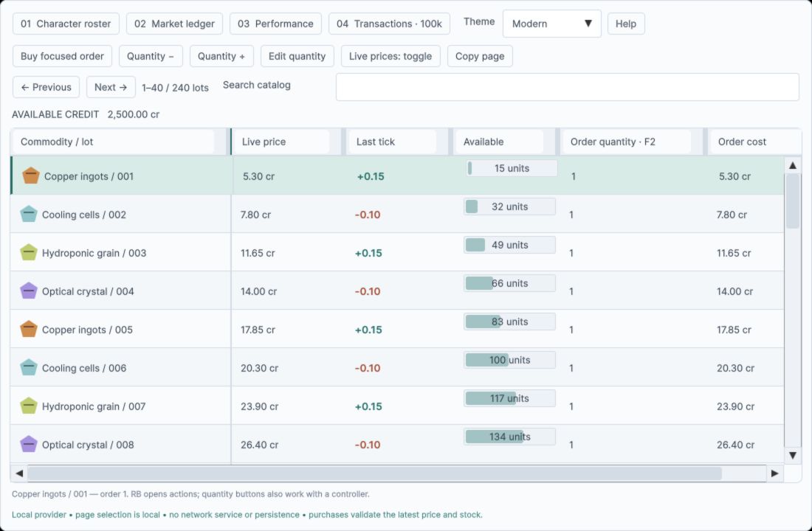The width and height of the screenshot is (812, 531).
Task: Click the 66 units availability bar
Action: coord(509,283)
